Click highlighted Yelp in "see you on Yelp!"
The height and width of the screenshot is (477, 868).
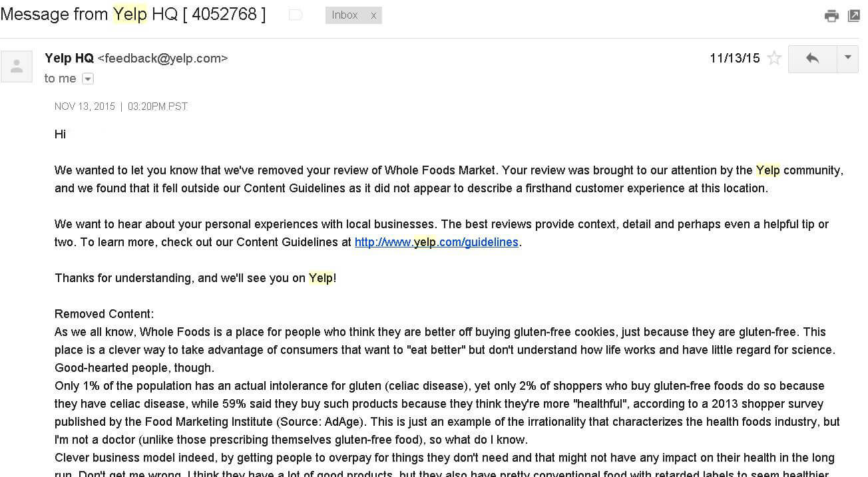point(320,278)
